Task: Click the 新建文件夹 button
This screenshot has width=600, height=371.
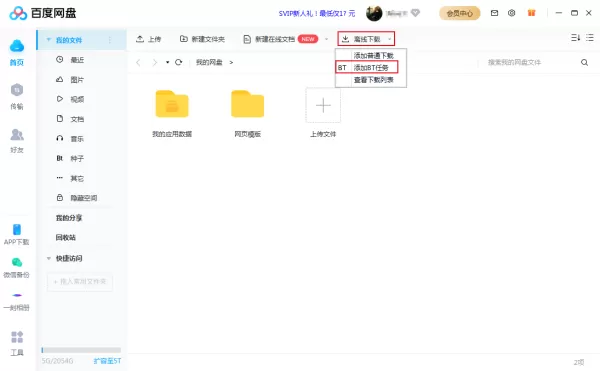Action: pyautogui.click(x=202, y=39)
